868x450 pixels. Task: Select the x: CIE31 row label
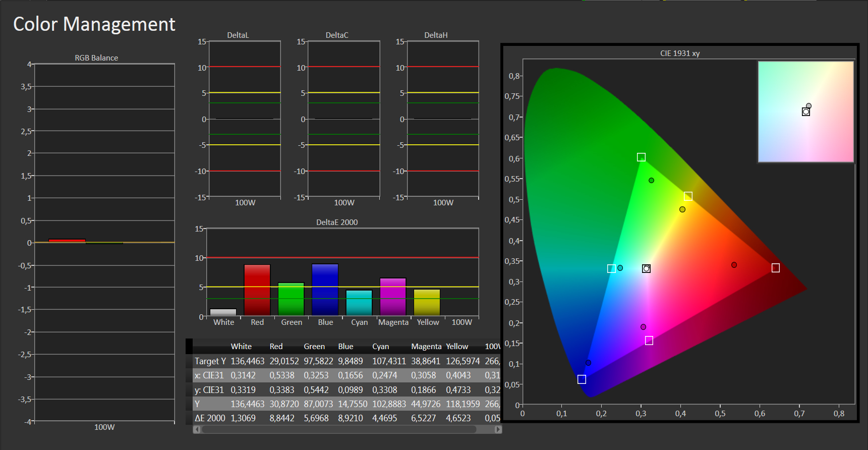209,375
